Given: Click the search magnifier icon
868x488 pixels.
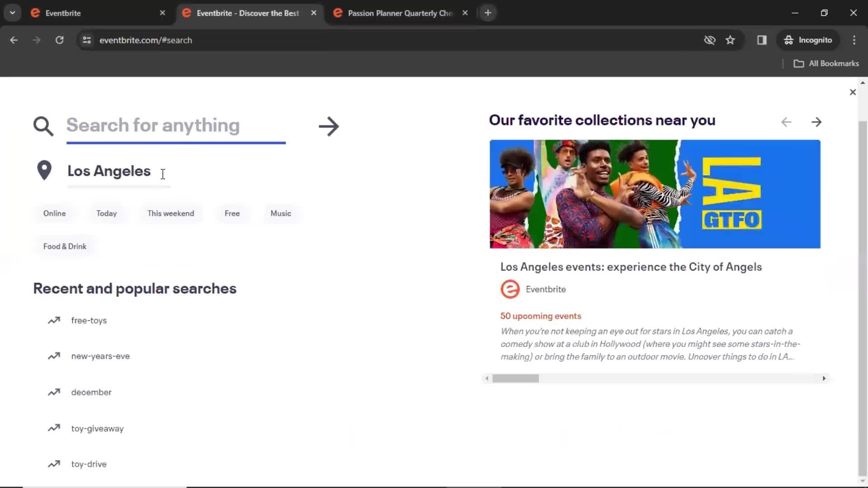Looking at the screenshot, I should pos(43,126).
